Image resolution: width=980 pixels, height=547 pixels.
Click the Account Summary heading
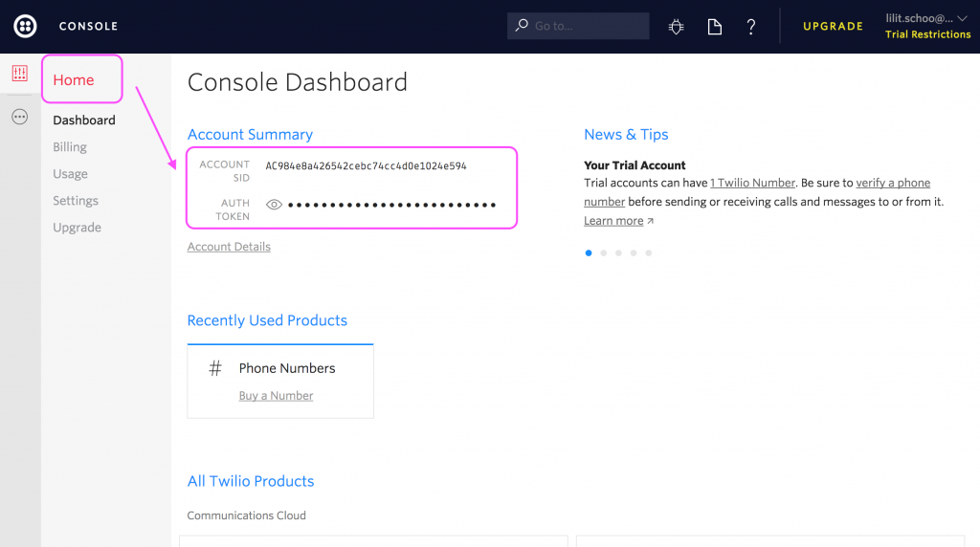tap(250, 134)
